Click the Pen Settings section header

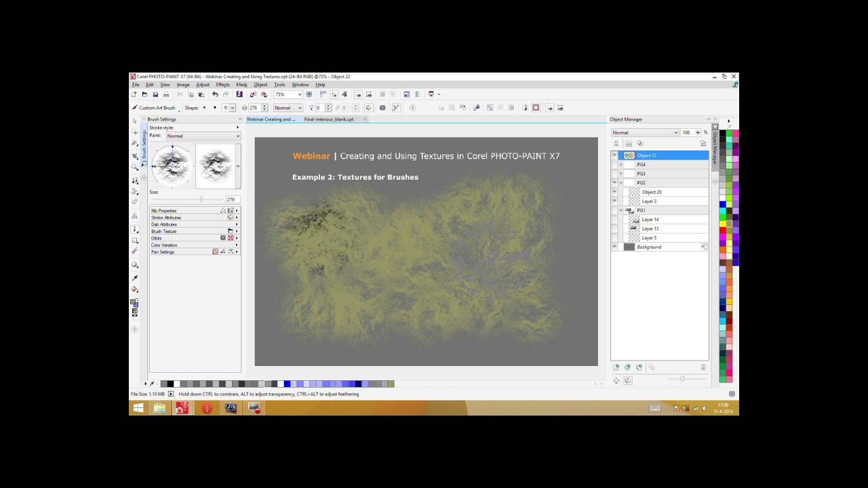(194, 251)
